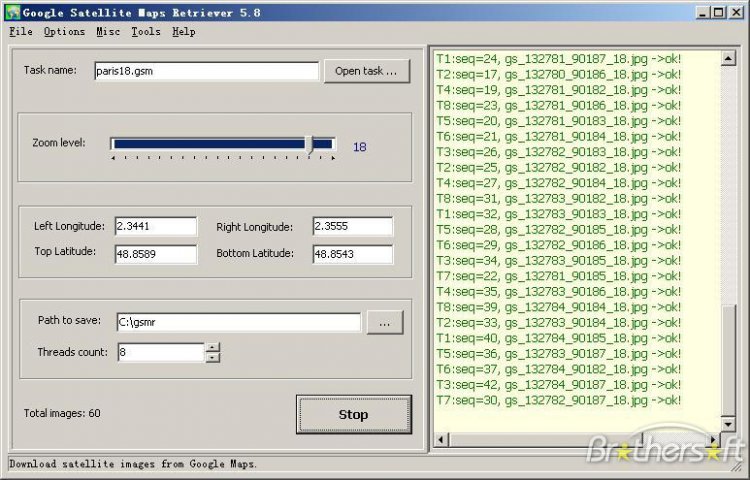Click the status bar message text
This screenshot has width=750, height=480.
(133, 464)
